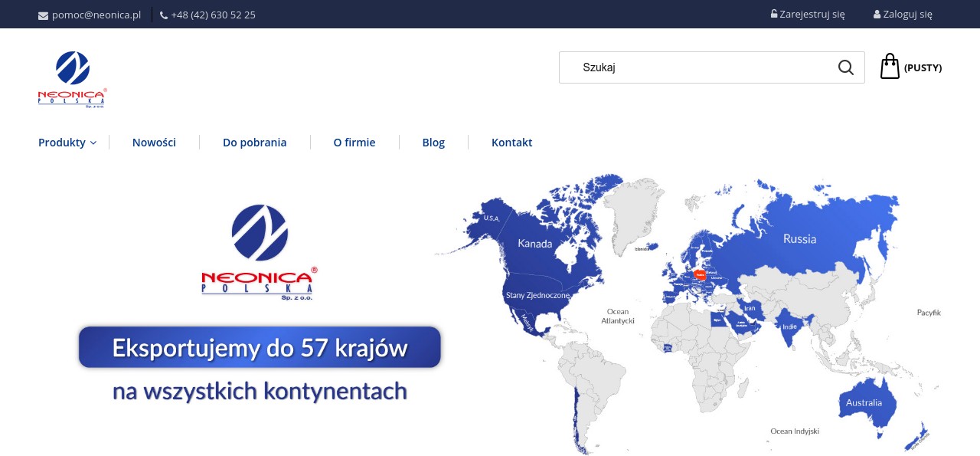Viewport: 980px width, 456px height.
Task: Click the Neonica Polska logo in the header
Action: [72, 79]
